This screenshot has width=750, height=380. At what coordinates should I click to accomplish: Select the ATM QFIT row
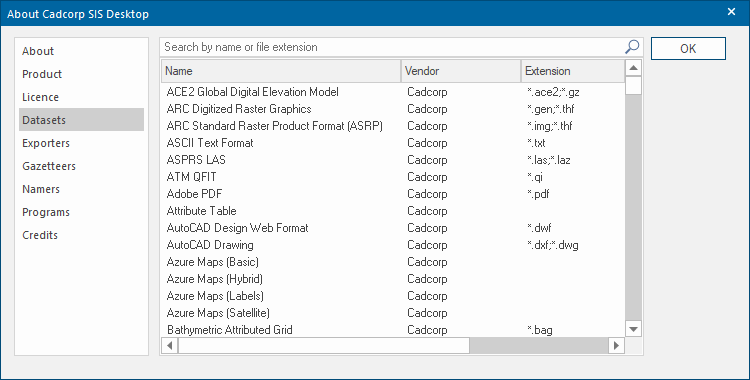[x=393, y=177]
